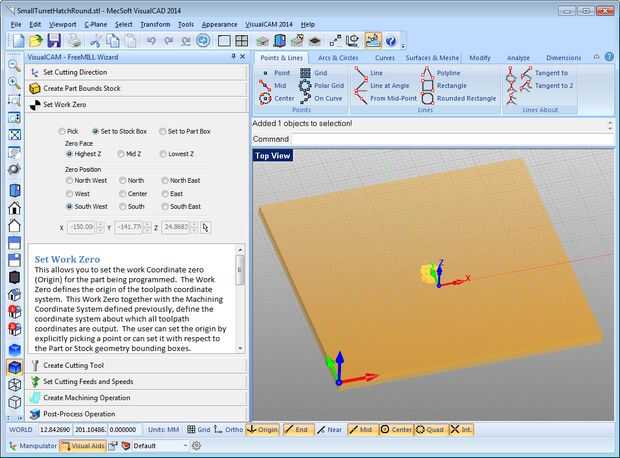Open the toolbar overflow arrow
Screen dimensions: 620x458
403,46
